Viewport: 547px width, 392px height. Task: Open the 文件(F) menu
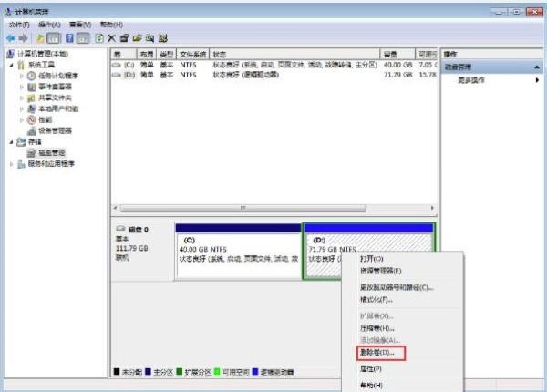(x=19, y=25)
